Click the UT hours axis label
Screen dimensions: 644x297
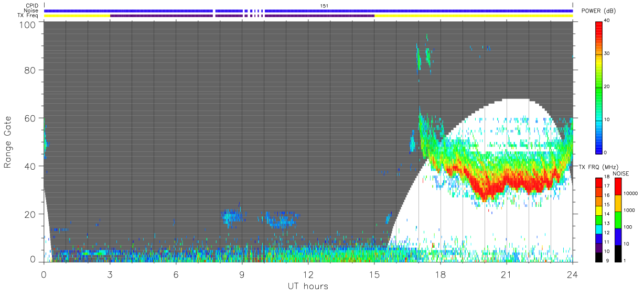coord(308,287)
